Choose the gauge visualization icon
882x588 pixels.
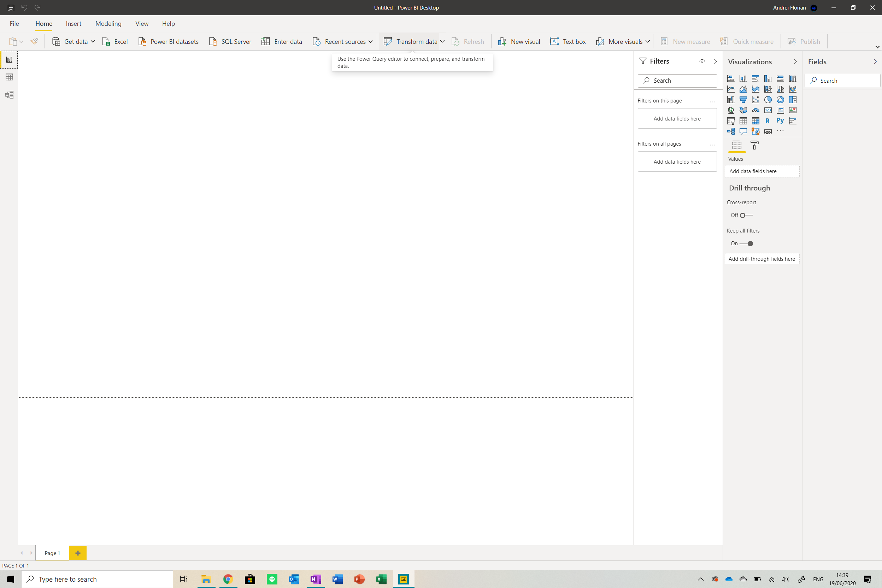coord(755,110)
